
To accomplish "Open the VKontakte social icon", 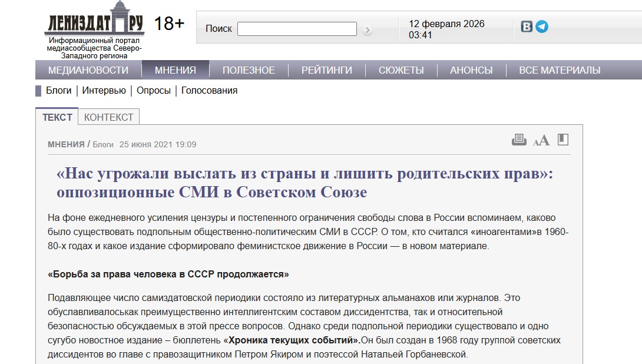I will [x=527, y=27].
